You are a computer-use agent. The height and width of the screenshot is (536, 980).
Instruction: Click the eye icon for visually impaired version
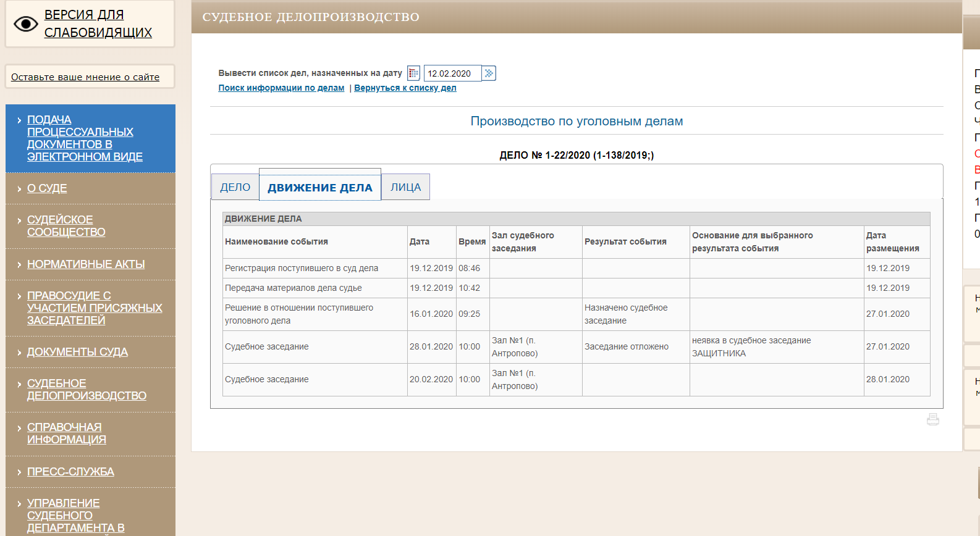26,24
